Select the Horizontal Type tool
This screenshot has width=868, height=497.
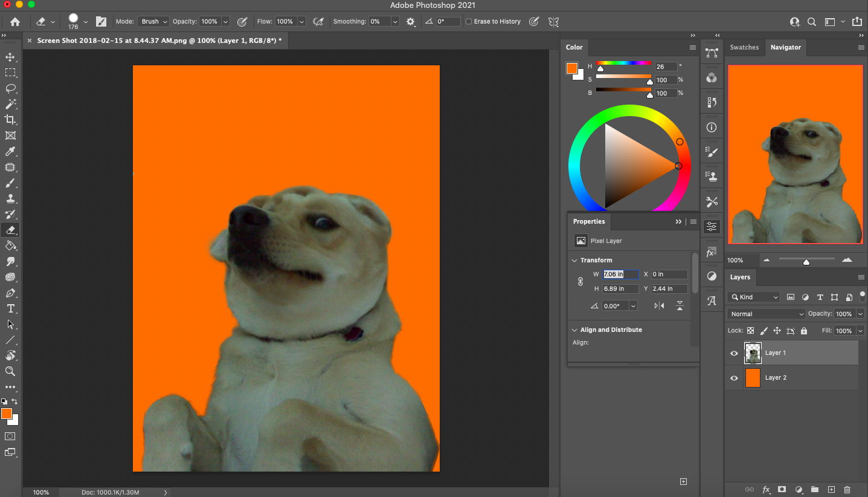point(10,308)
